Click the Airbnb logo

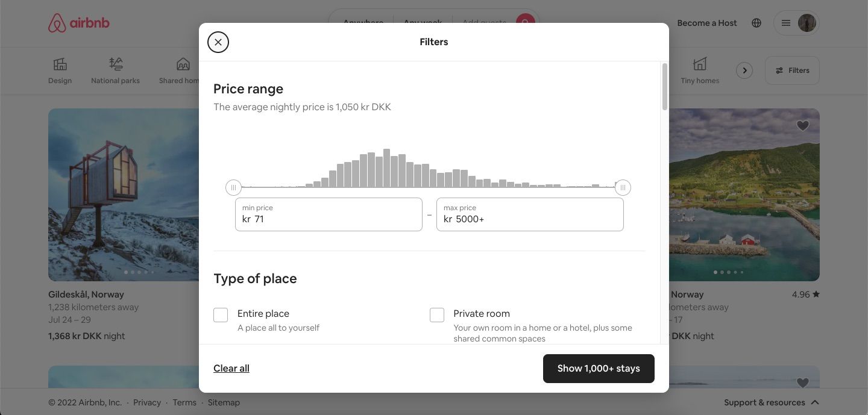tap(79, 23)
